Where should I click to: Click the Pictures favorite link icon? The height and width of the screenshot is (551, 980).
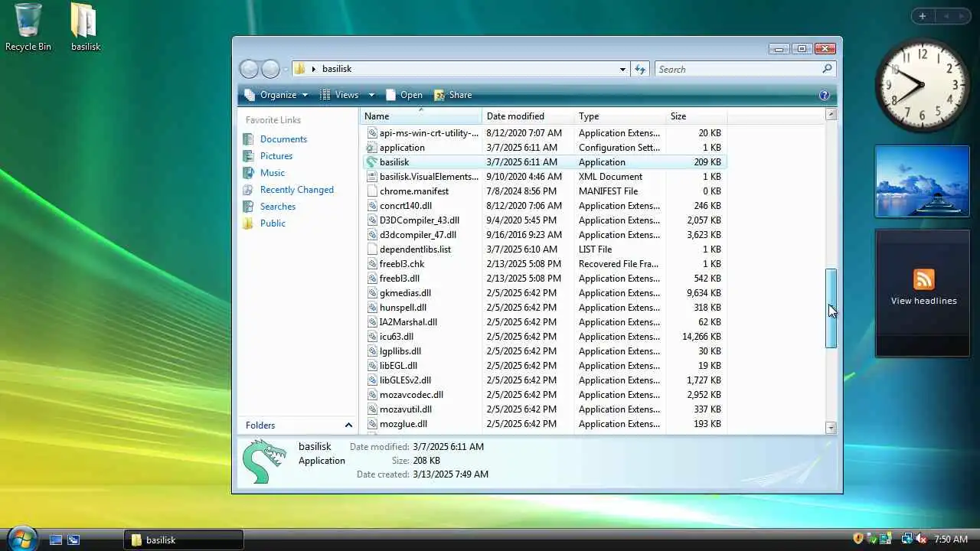(x=248, y=156)
